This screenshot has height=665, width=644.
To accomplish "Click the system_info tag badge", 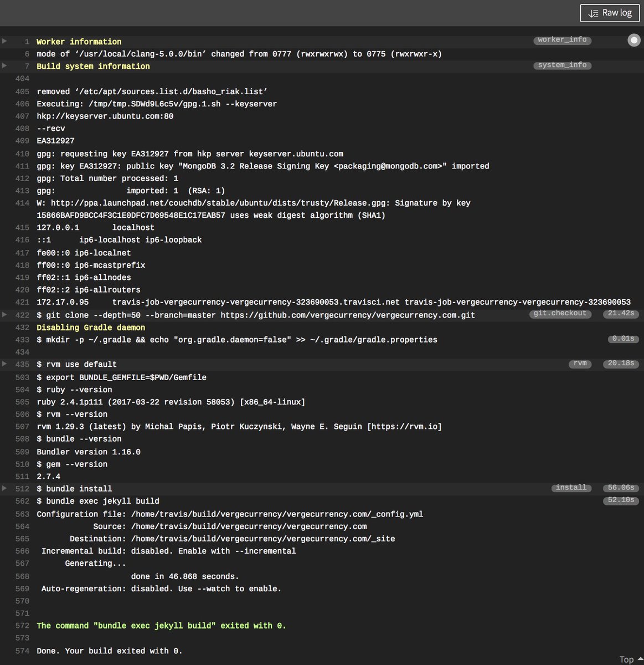I will click(562, 65).
